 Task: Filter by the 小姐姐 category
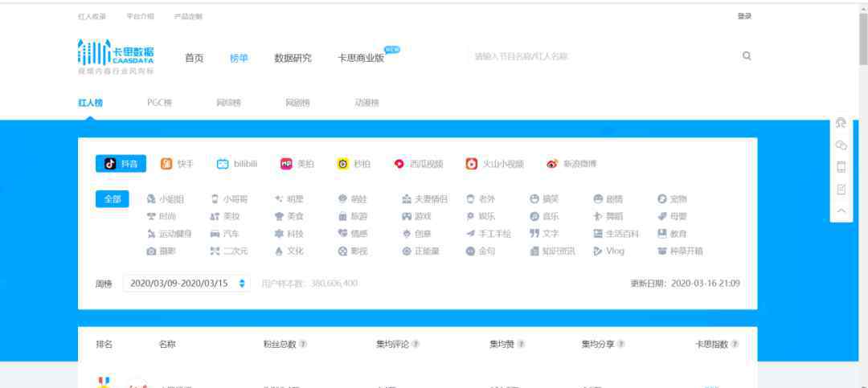[x=166, y=199]
